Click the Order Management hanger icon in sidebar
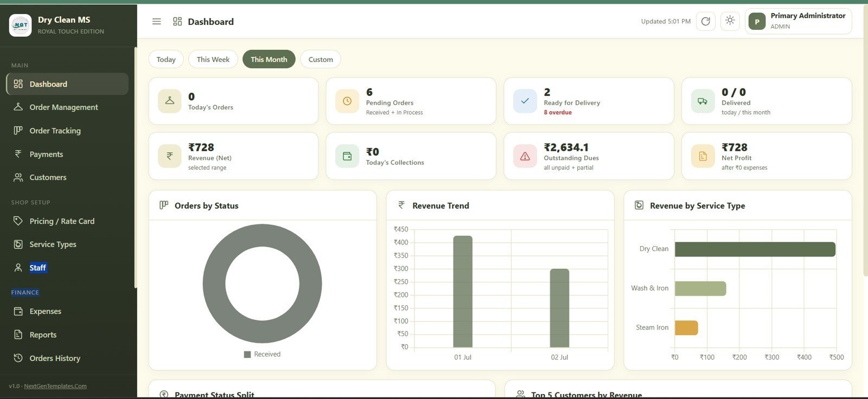Image resolution: width=868 pixels, height=399 pixels. click(x=18, y=107)
